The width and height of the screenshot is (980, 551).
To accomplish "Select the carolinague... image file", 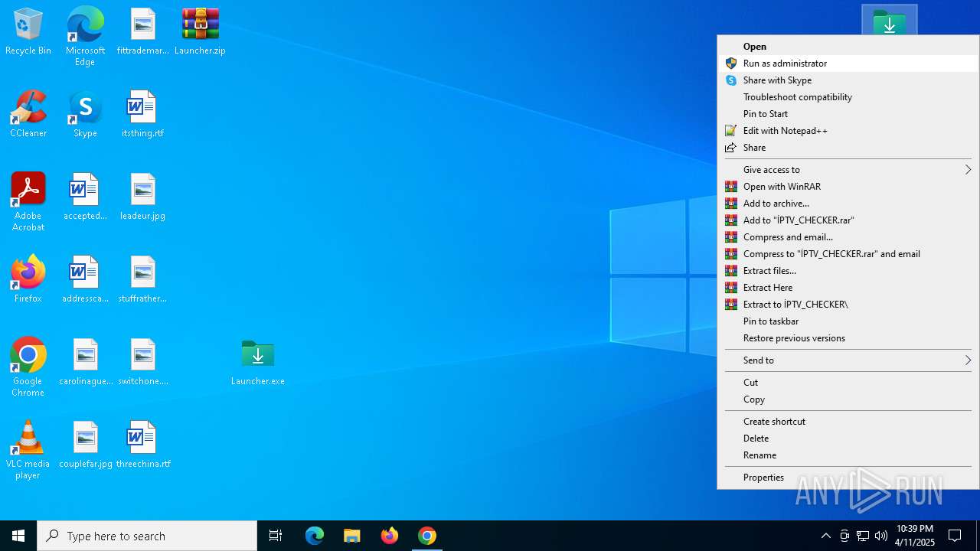I will pos(85,363).
